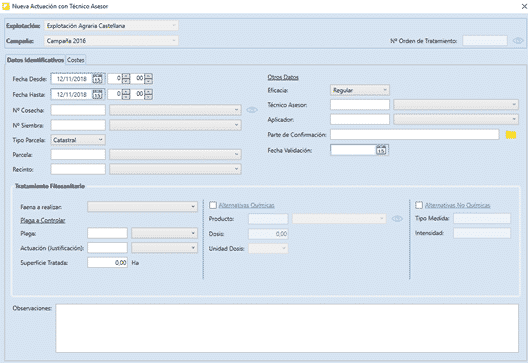Screen dimensions: 528x363
Task: Expand the Plaga dropdown list
Action: pos(165,233)
